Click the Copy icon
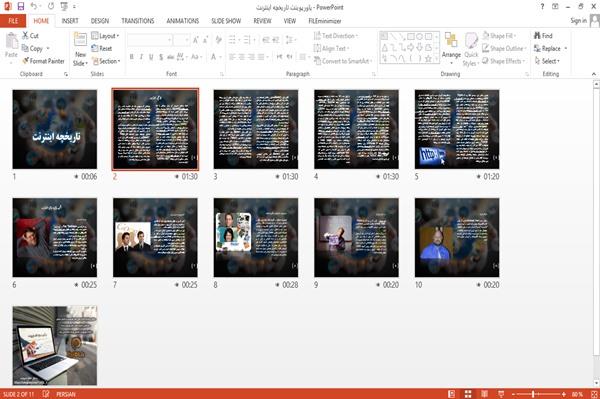Image resolution: width=600 pixels, height=399 pixels. pyautogui.click(x=25, y=48)
